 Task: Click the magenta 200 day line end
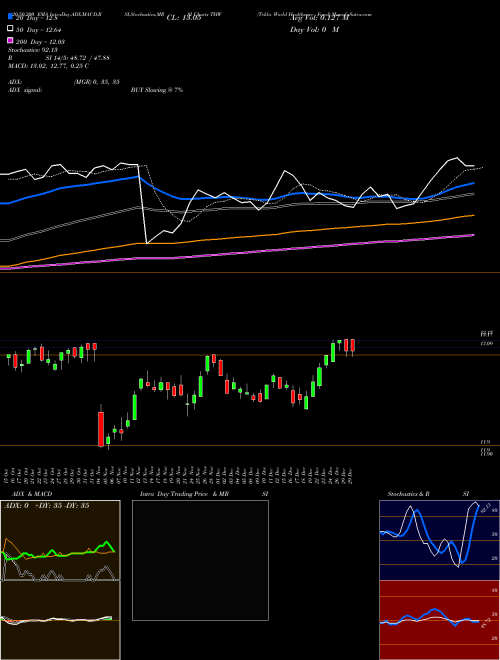pyautogui.click(x=473, y=235)
